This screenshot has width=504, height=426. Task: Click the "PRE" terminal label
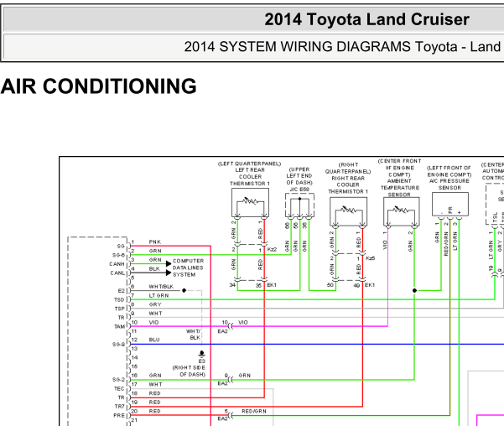[x=119, y=415]
